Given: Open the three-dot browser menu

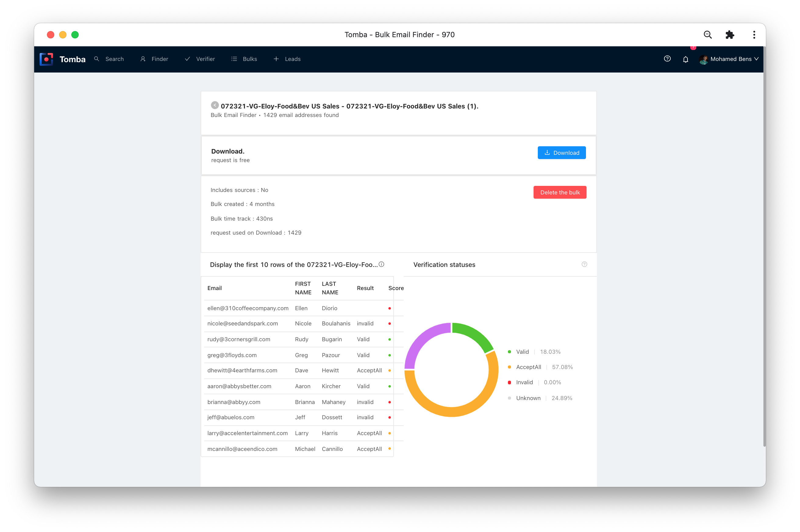Looking at the screenshot, I should point(754,35).
